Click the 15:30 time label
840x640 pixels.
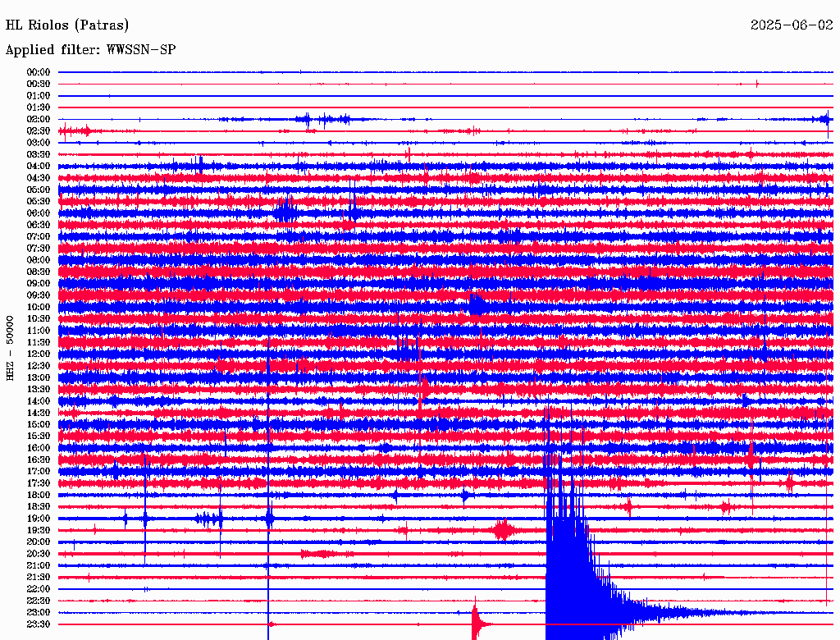(x=39, y=436)
